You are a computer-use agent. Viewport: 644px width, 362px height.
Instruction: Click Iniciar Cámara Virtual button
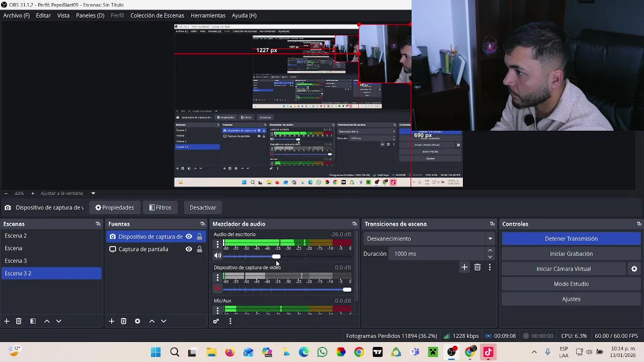563,269
